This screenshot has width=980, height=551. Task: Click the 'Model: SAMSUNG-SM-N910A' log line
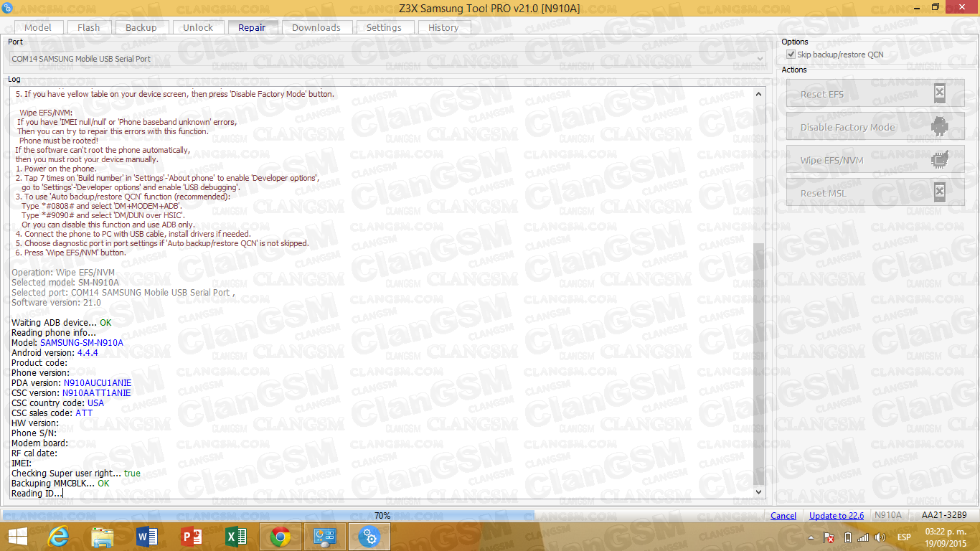point(67,343)
